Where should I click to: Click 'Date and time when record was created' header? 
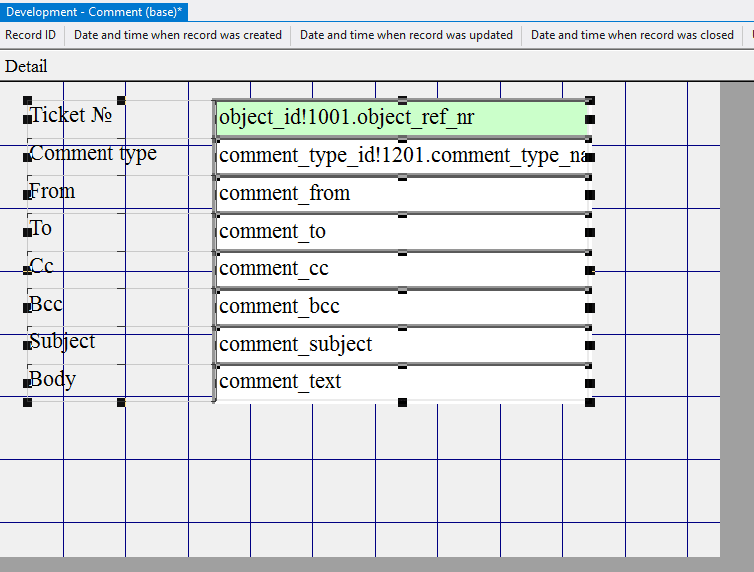[178, 35]
